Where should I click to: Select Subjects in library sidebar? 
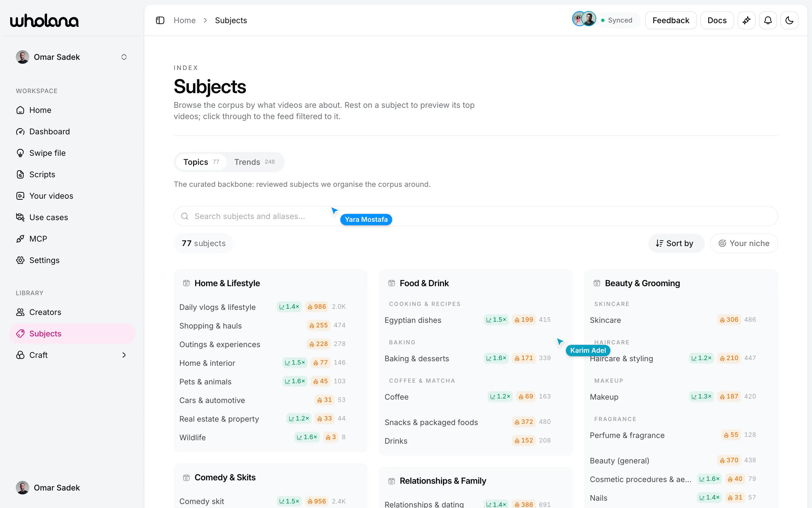72,334
